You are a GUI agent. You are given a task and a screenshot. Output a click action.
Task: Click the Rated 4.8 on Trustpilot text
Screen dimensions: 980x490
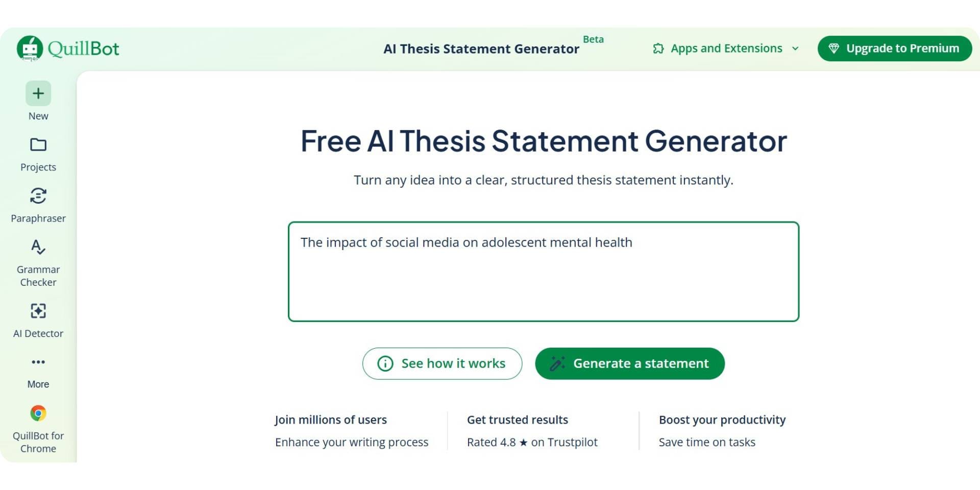pyautogui.click(x=532, y=442)
